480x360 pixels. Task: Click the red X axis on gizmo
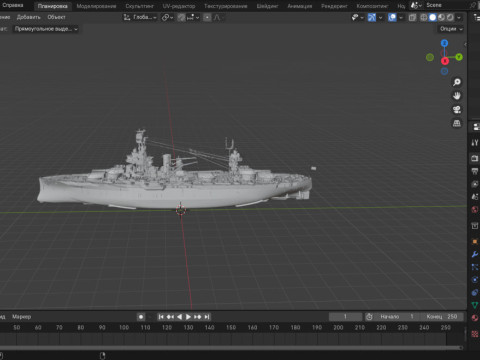(445, 61)
